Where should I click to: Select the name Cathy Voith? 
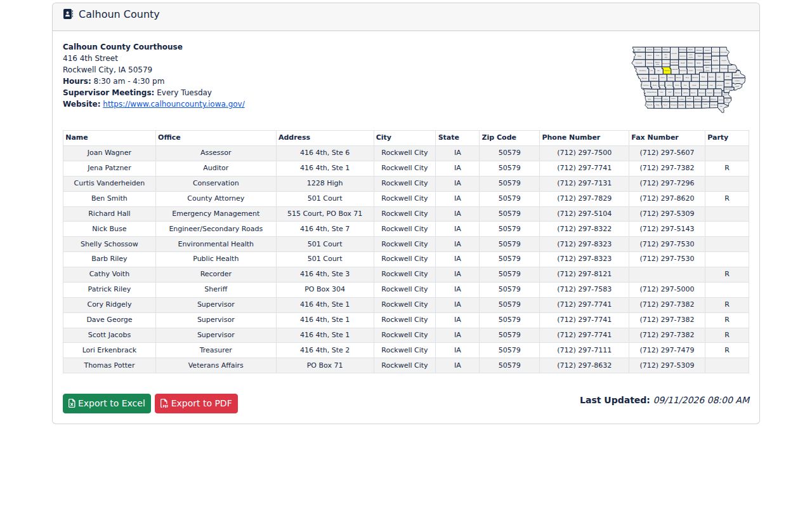point(109,274)
